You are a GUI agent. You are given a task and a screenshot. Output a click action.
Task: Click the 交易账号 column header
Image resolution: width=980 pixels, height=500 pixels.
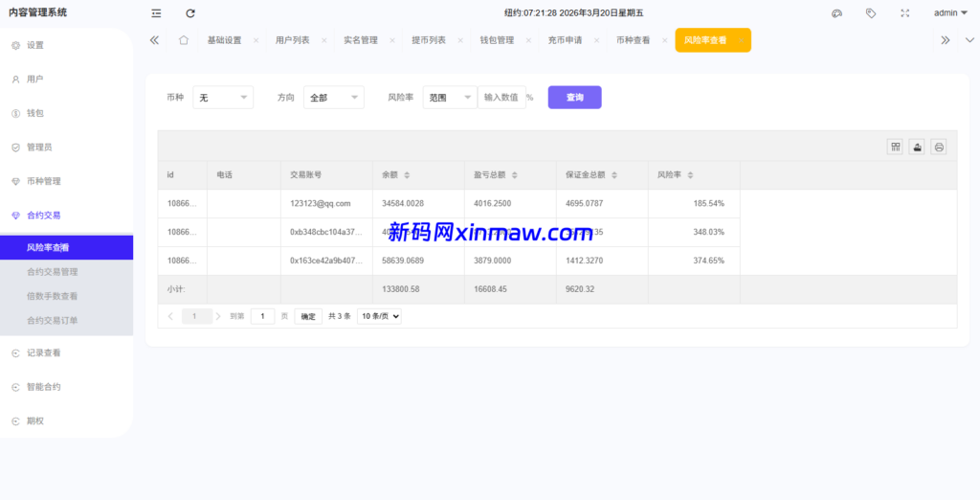coord(327,175)
